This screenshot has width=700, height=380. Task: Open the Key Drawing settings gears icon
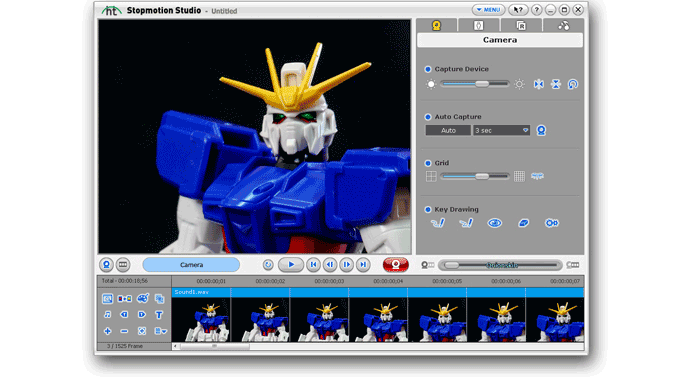tap(552, 223)
